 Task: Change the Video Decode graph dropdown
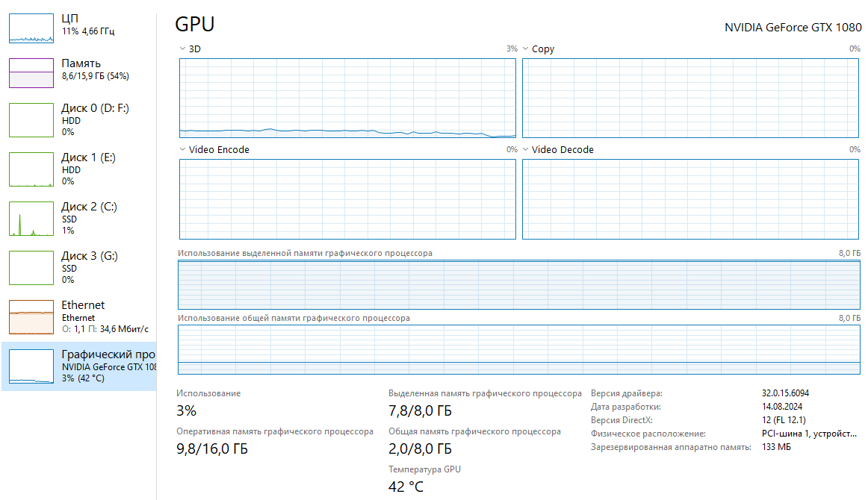(525, 150)
